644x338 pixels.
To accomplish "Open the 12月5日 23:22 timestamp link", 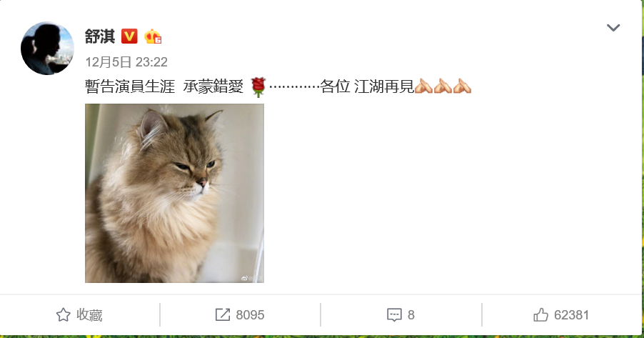I will pos(126,62).
